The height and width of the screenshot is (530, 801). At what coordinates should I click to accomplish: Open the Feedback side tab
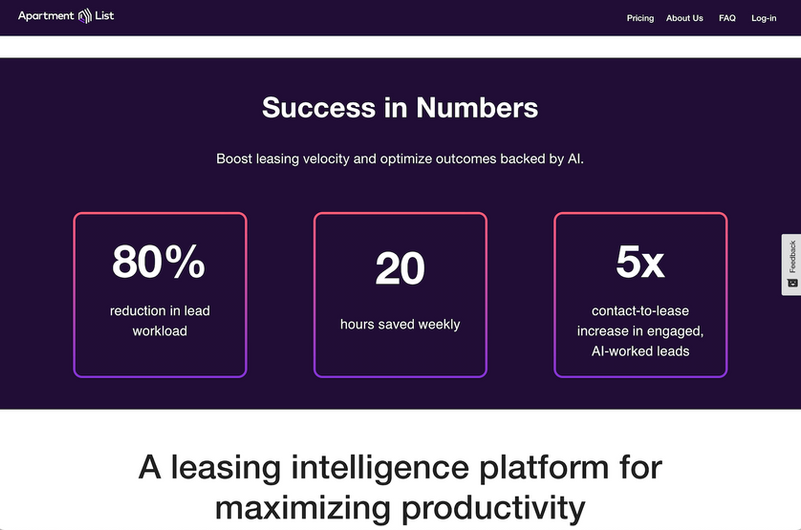click(x=791, y=264)
